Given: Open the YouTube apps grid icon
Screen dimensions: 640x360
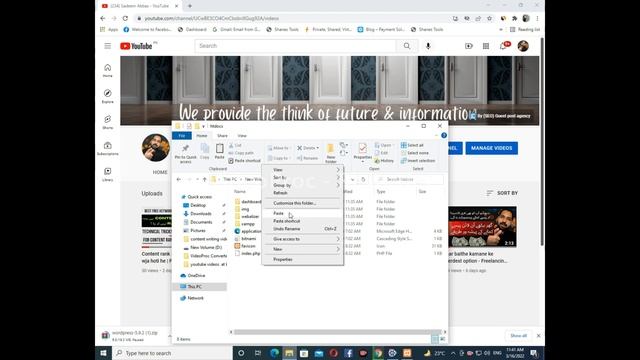Looking at the screenshot, I should pyautogui.click(x=486, y=46).
